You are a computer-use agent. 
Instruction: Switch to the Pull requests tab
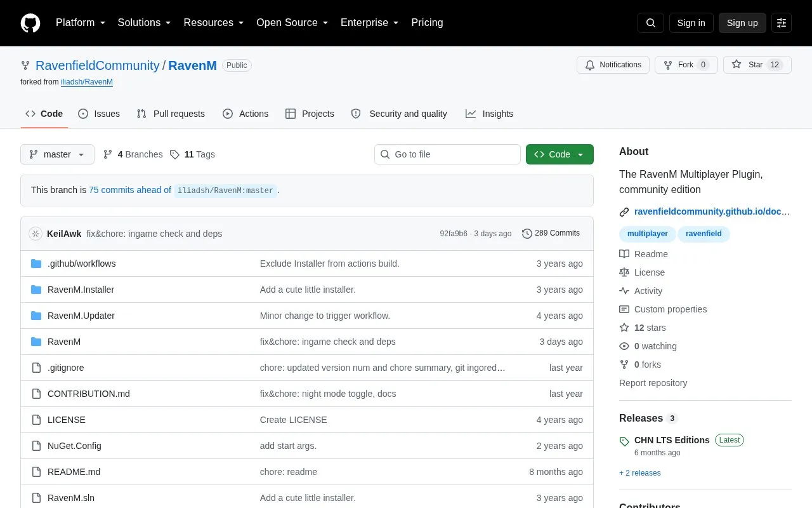click(x=171, y=114)
